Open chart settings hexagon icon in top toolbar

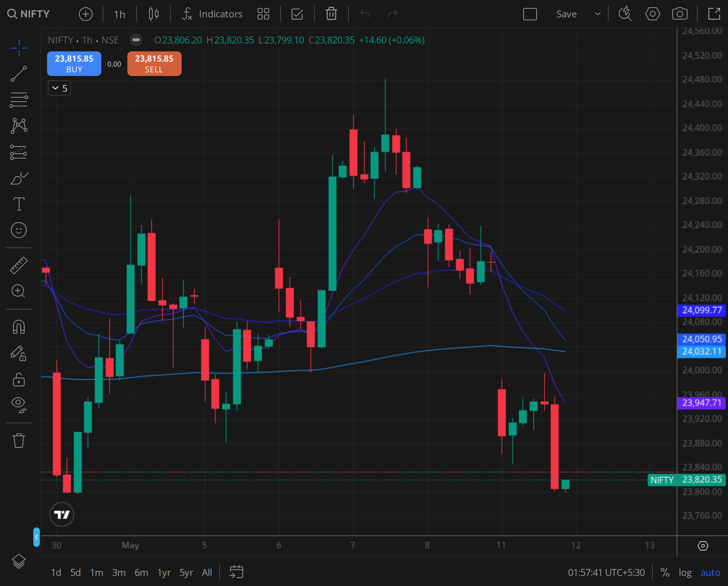tap(652, 14)
